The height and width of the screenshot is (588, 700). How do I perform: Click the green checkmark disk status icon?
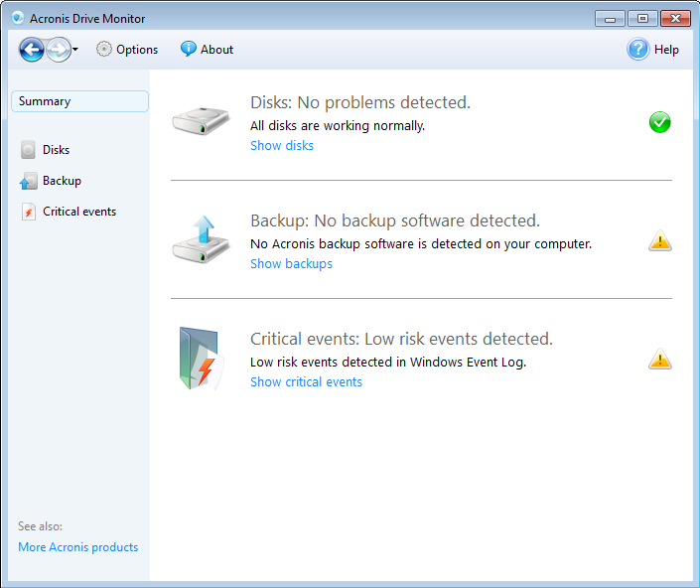660,122
